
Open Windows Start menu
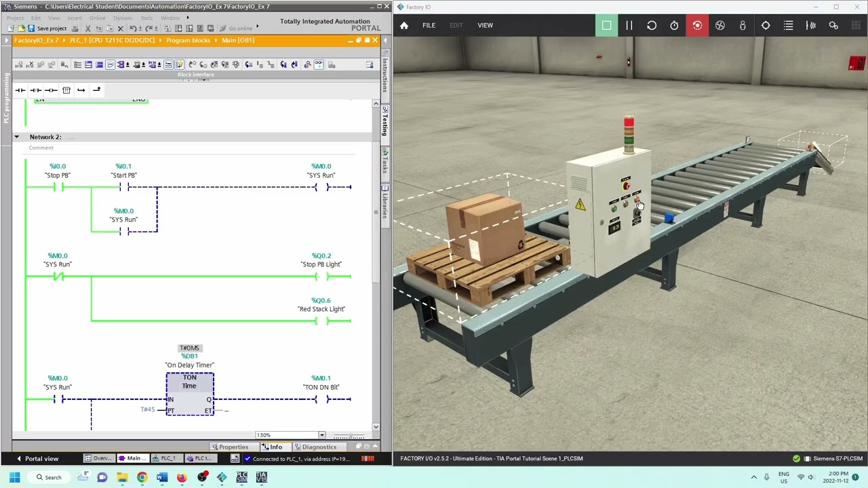coord(14,478)
